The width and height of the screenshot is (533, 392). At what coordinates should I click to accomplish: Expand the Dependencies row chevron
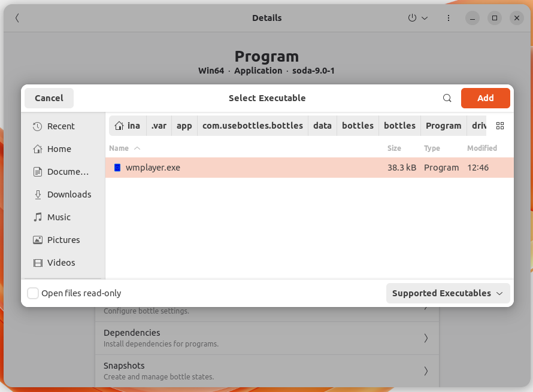tap(426, 338)
